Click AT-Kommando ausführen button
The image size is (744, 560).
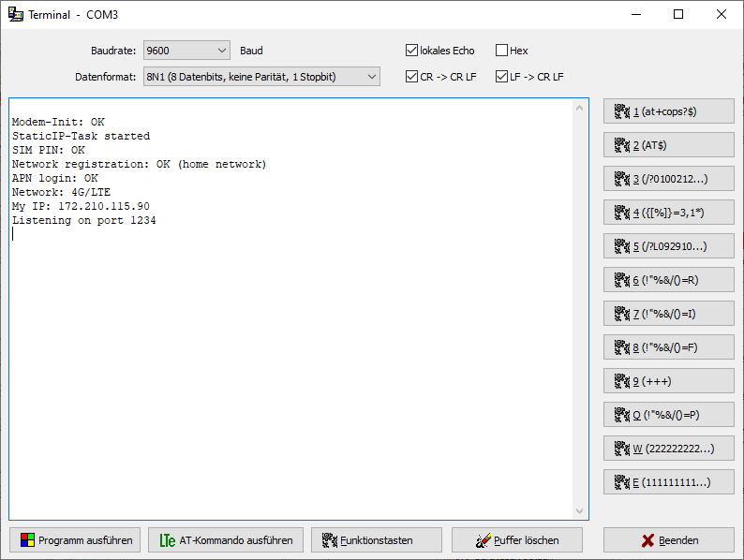click(226, 540)
